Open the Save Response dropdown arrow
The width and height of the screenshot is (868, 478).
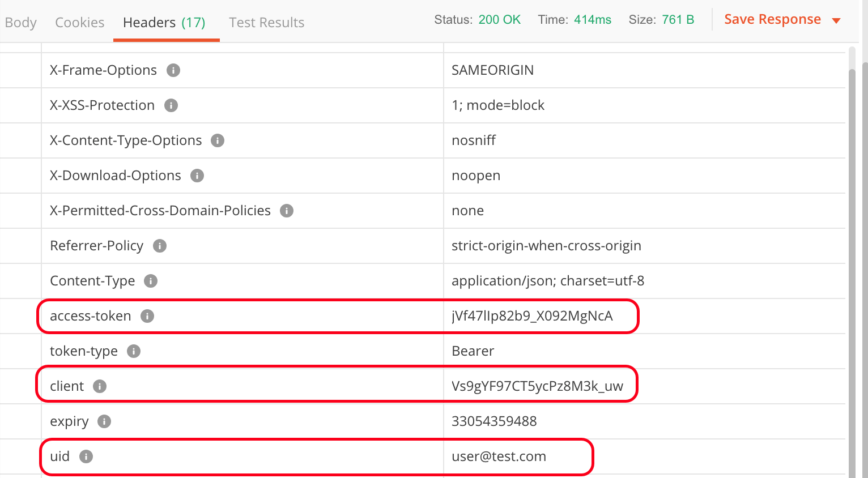tap(836, 20)
